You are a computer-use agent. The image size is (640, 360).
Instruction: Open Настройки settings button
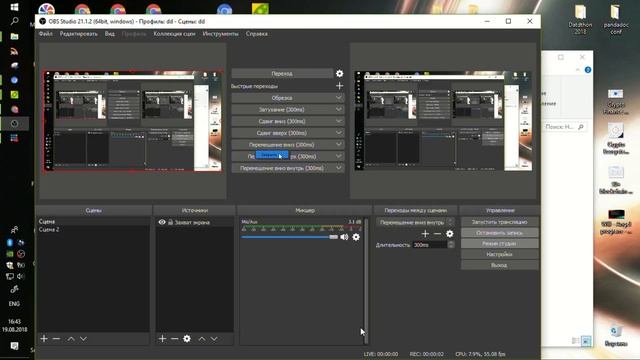point(500,254)
